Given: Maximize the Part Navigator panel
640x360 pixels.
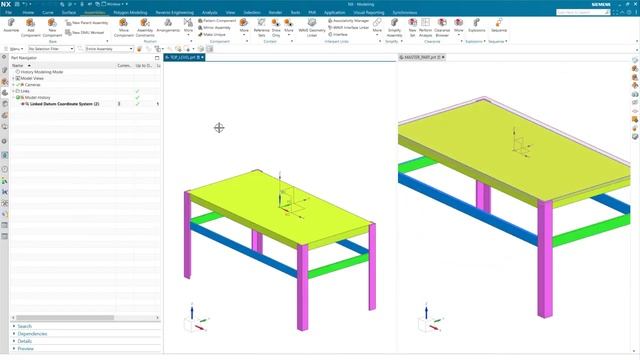Looking at the screenshot, I should pyautogui.click(x=157, y=58).
